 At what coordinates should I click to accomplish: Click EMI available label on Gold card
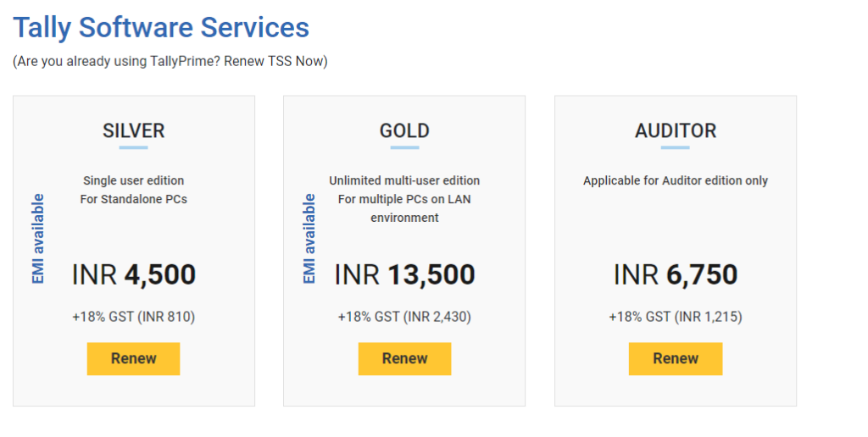click(x=309, y=239)
